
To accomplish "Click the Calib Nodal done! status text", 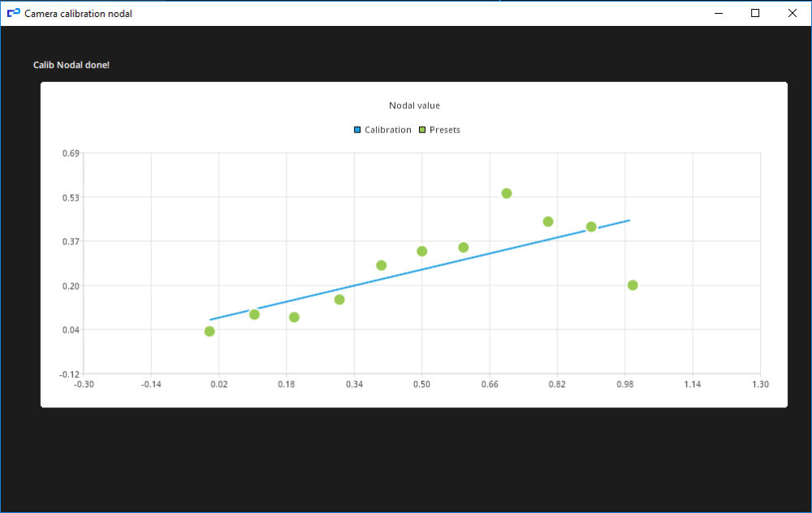I will point(71,65).
